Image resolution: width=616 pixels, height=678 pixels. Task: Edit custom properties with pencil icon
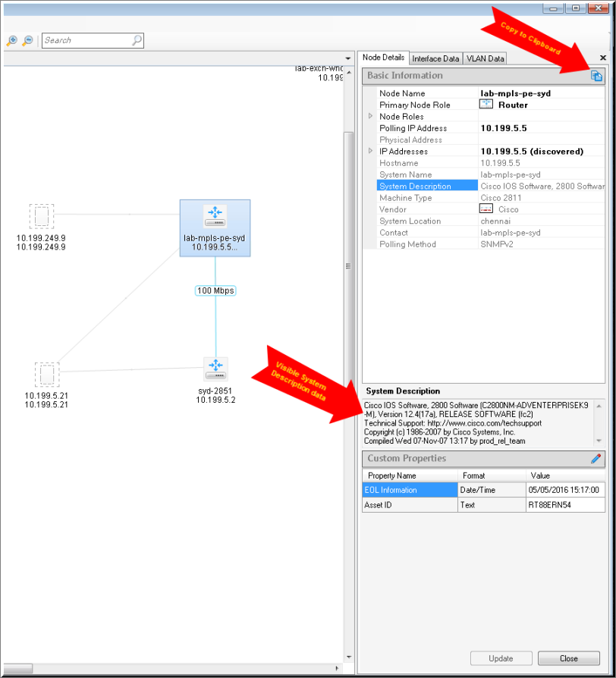[x=596, y=458]
